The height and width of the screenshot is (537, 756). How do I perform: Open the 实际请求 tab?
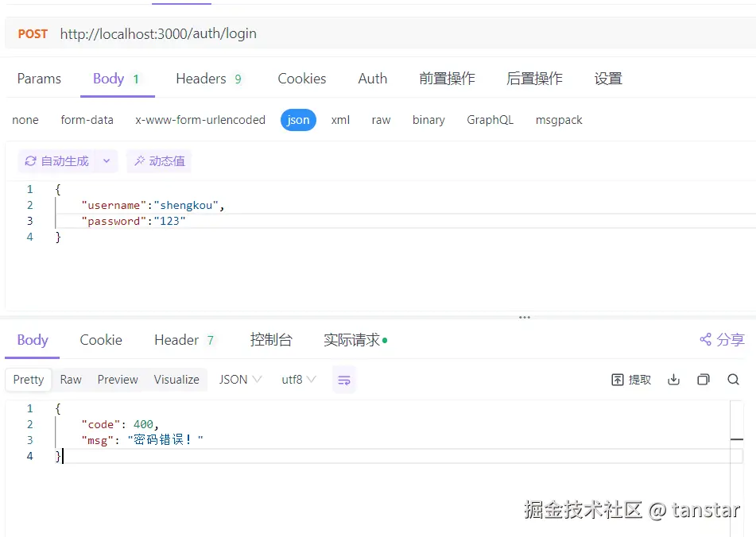pos(355,340)
